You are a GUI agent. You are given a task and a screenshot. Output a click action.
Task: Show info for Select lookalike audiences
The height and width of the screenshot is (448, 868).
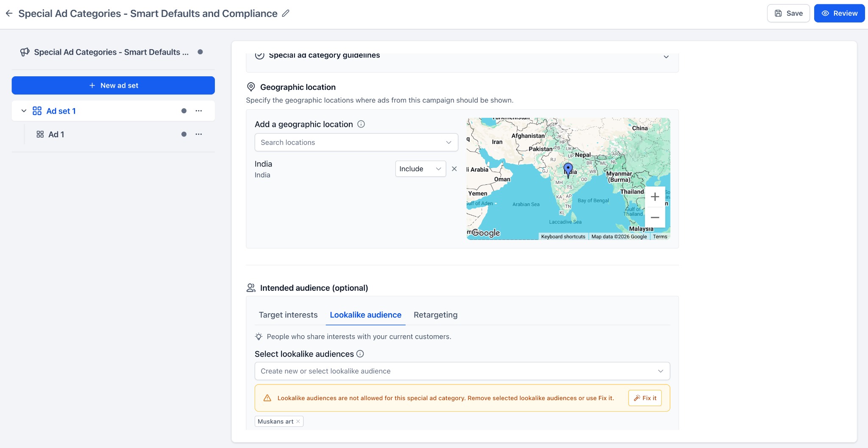tap(360, 354)
